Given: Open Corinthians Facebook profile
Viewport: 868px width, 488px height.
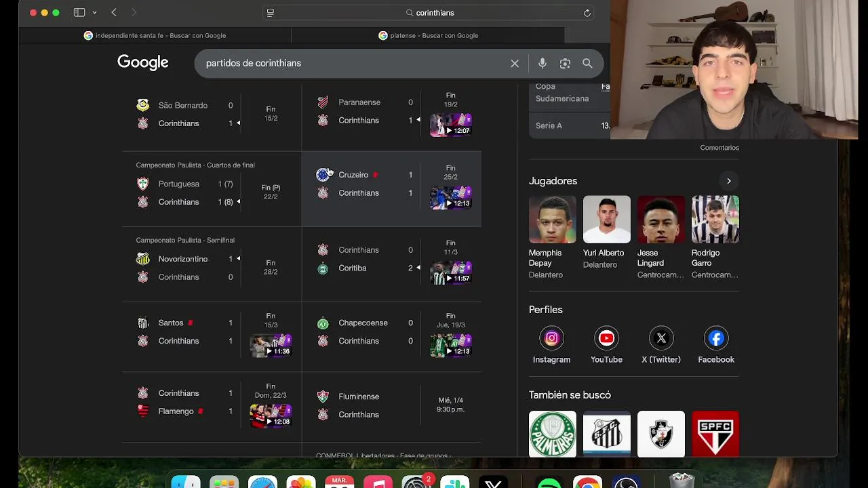Looking at the screenshot, I should click(x=716, y=346).
